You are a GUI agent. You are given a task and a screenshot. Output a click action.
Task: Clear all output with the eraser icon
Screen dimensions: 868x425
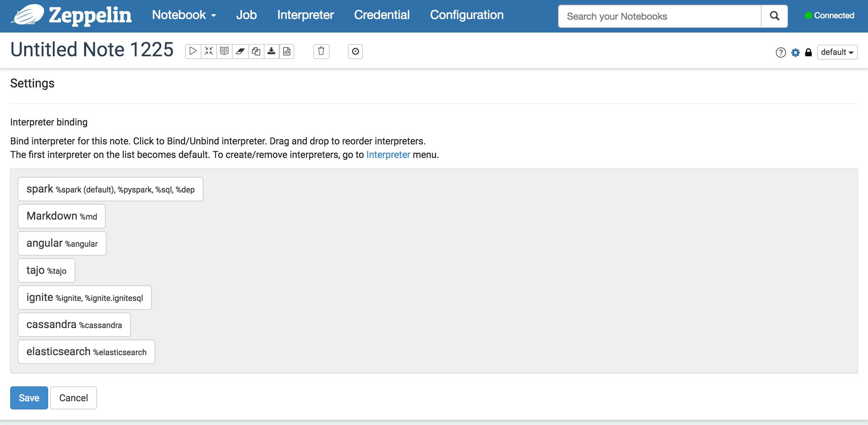(240, 52)
